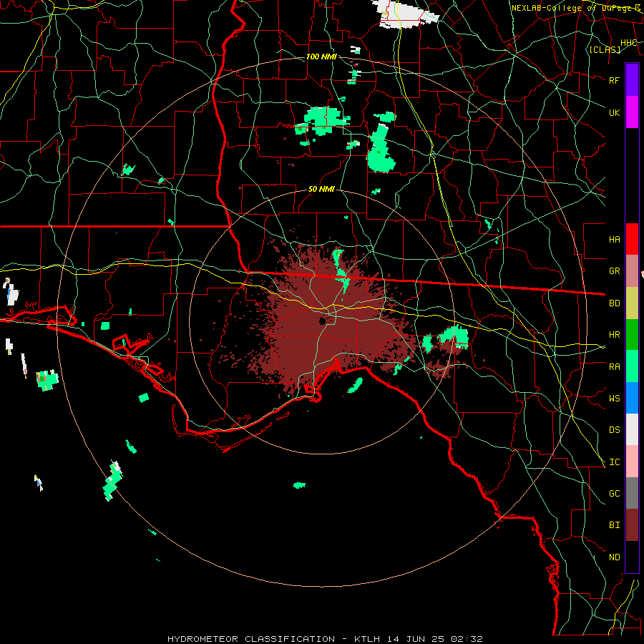Image resolution: width=644 pixels, height=644 pixels.
Task: Click the "HA" legend label
Action: pyautogui.click(x=614, y=239)
